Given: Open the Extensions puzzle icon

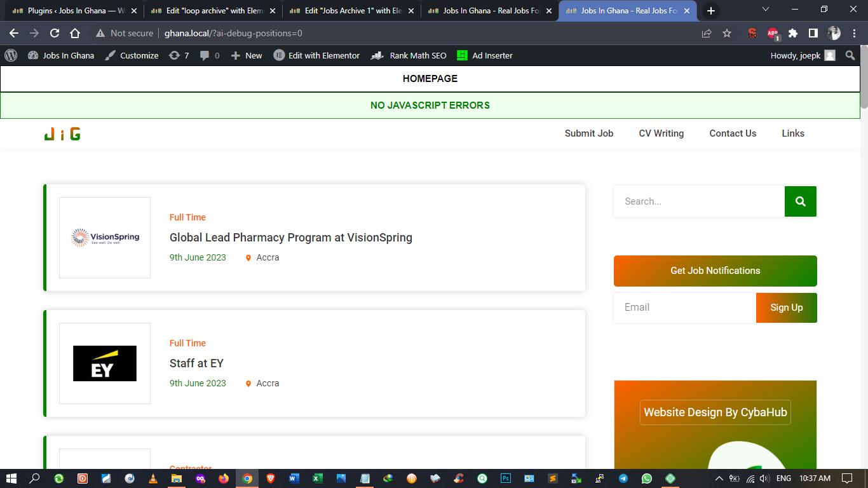Looking at the screenshot, I should click(x=793, y=33).
